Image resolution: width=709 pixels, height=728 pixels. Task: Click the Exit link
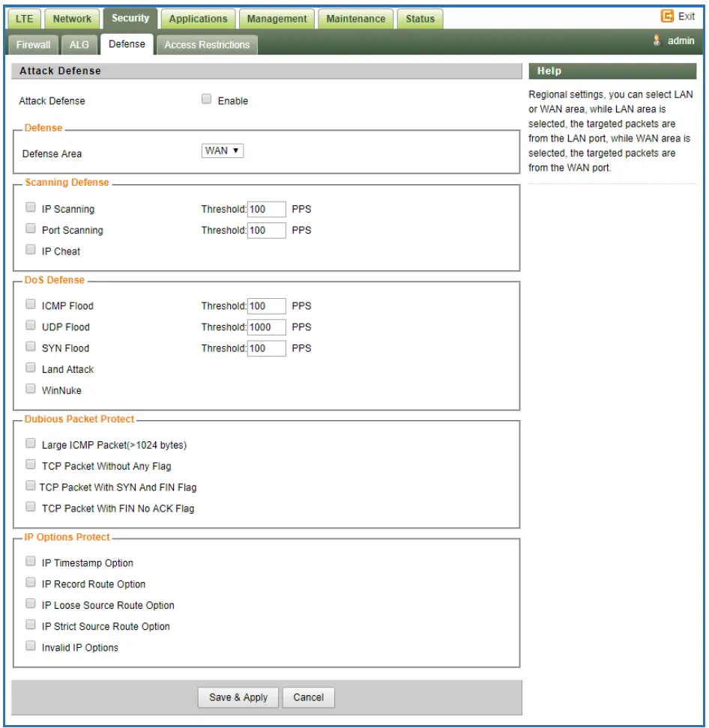687,16
